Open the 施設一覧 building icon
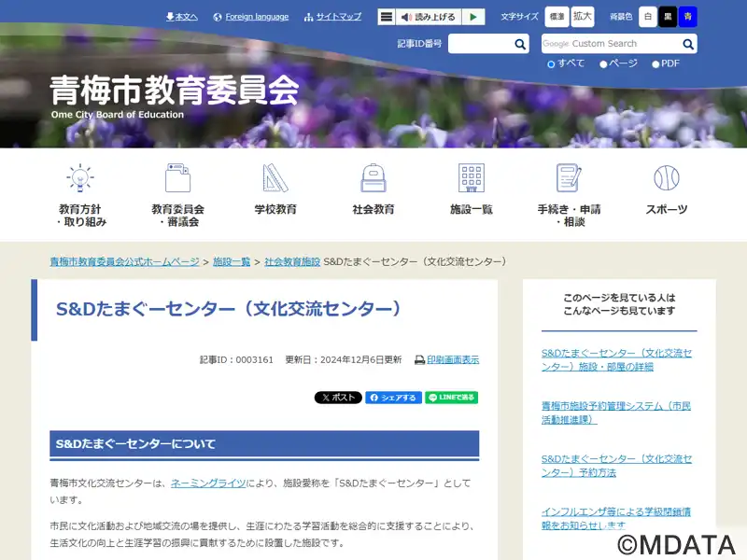The width and height of the screenshot is (747, 560). 472,178
